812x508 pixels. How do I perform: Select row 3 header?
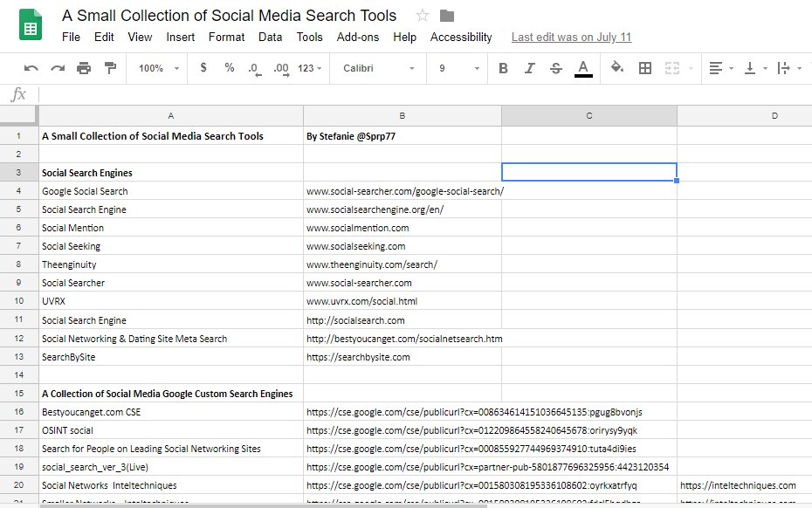tap(18, 173)
